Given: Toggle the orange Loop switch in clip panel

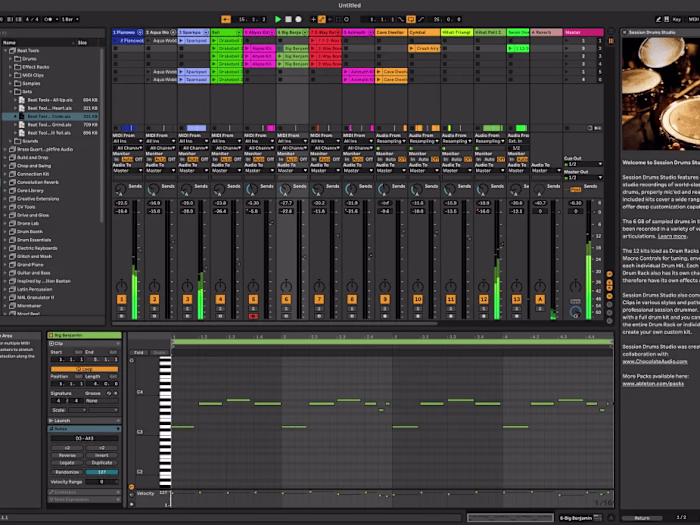Looking at the screenshot, I should [x=84, y=369].
